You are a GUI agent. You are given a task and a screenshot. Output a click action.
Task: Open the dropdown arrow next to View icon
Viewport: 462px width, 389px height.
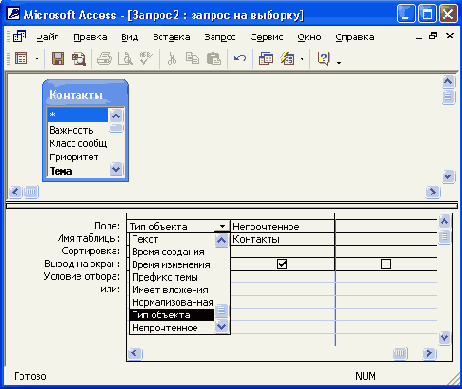[37, 59]
